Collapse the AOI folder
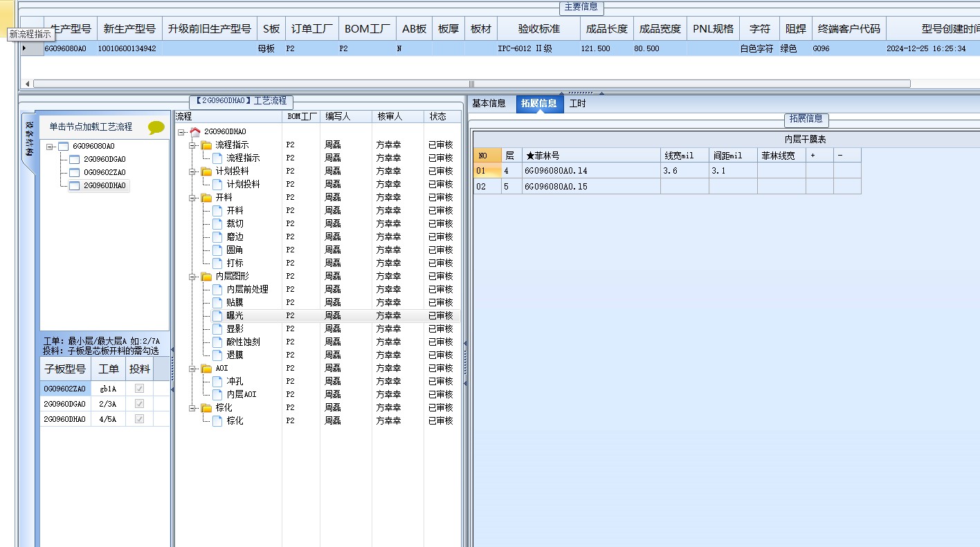Viewport: 980px width, 547px height. [192, 368]
